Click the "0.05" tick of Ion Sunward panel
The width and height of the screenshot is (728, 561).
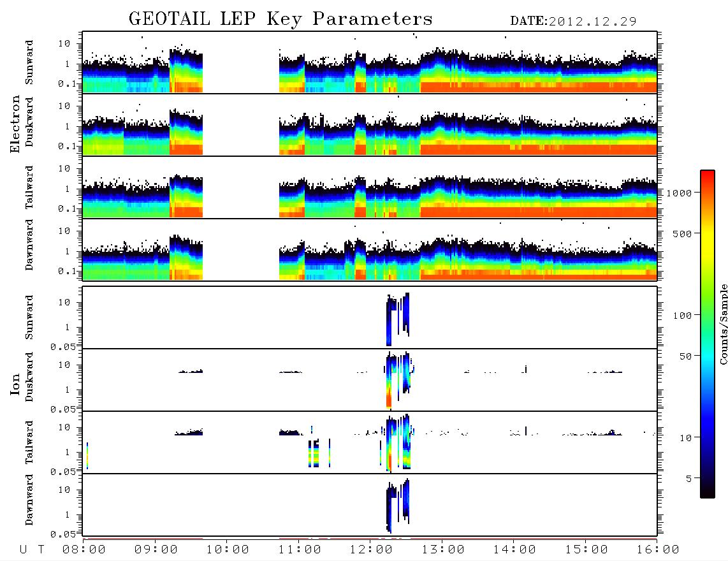coord(62,347)
